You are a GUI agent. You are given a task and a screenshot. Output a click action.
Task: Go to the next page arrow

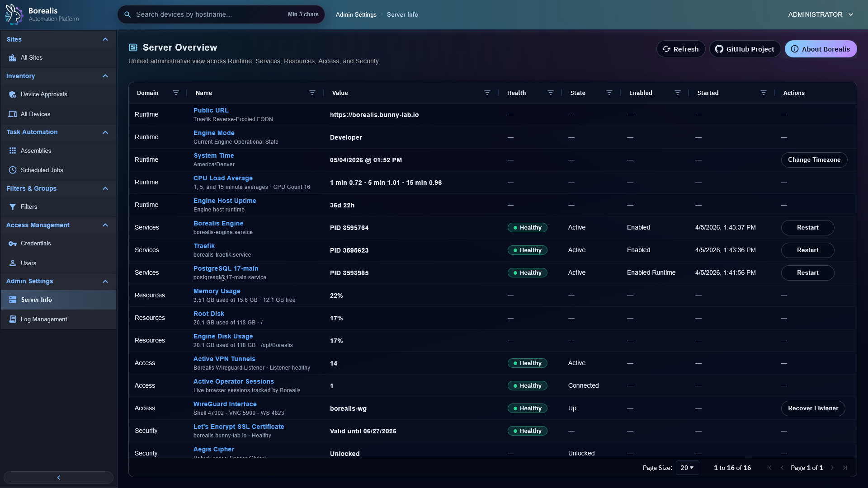click(832, 468)
